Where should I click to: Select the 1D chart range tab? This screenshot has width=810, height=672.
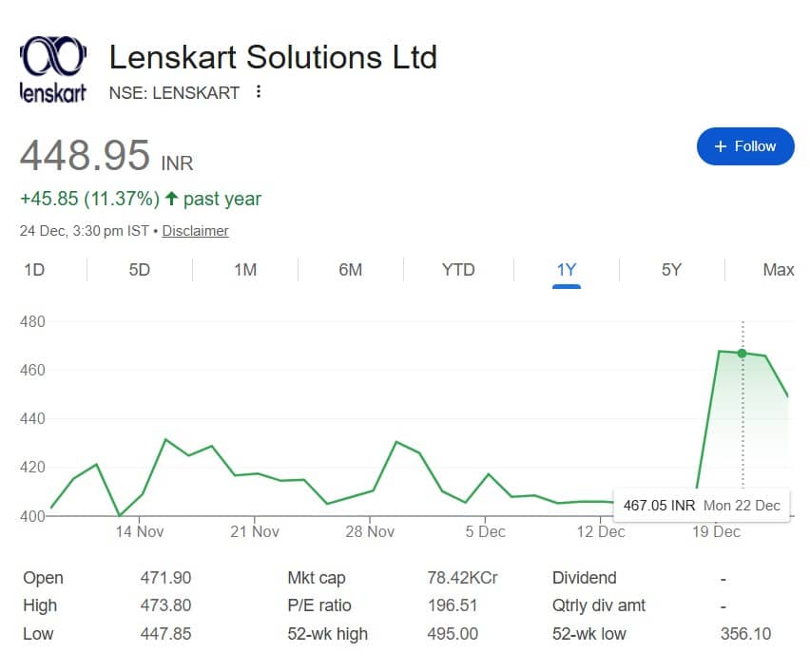(x=34, y=270)
